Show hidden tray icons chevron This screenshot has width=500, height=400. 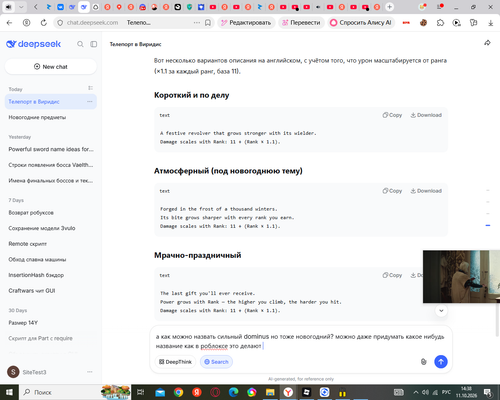(415, 392)
